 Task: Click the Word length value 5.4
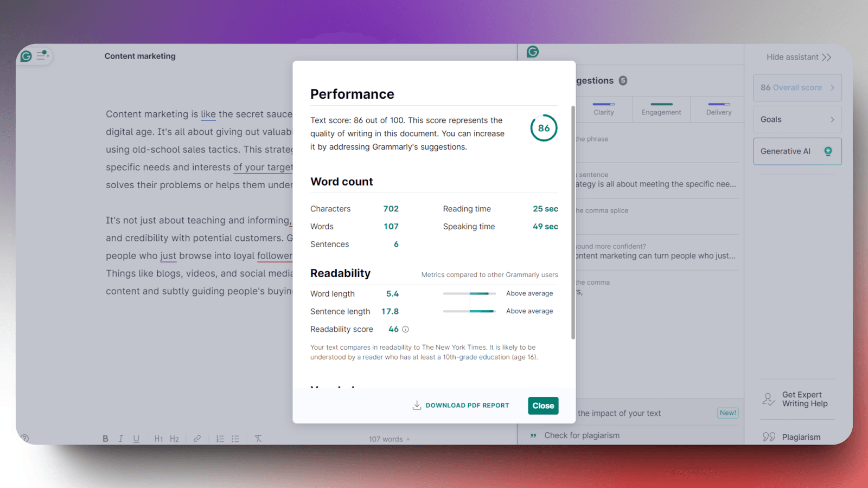392,294
